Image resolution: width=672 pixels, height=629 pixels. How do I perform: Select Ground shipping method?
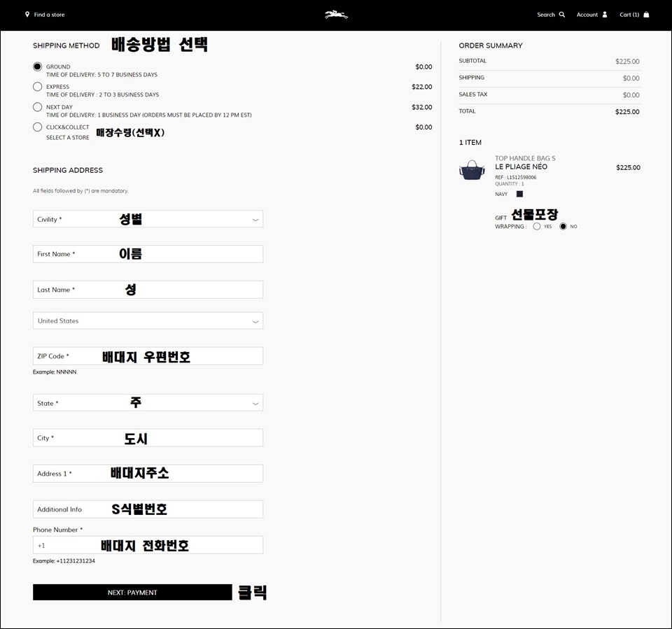[37, 66]
